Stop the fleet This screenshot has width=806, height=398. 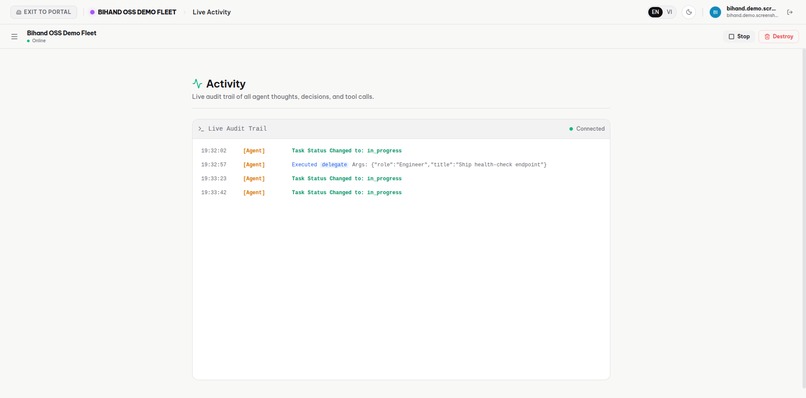[x=739, y=37]
